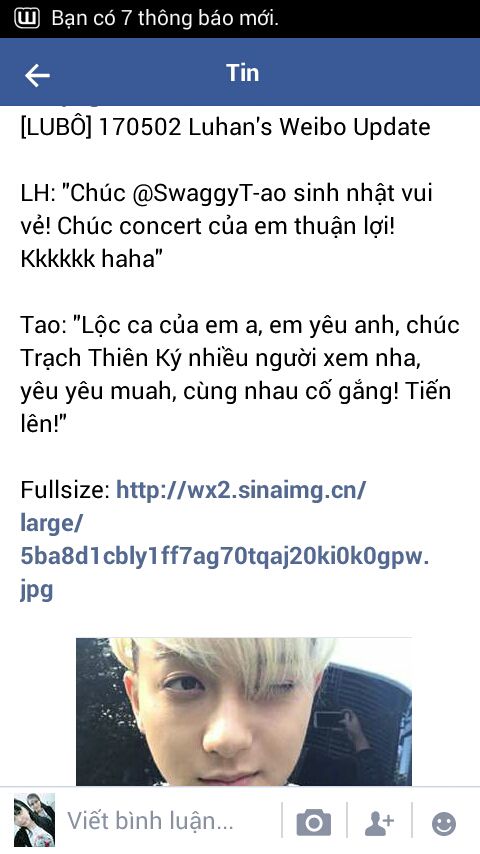Tap the '[LUBÔ] 170502 Luhan's Weibo Update' title

(x=226, y=127)
